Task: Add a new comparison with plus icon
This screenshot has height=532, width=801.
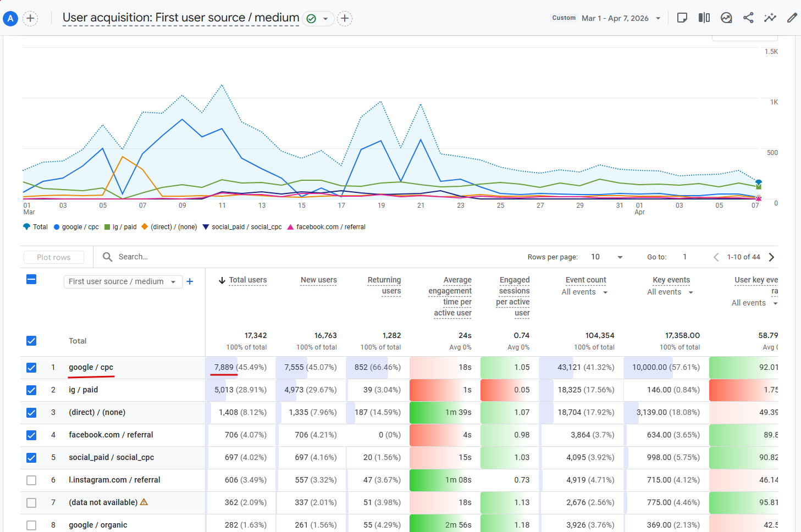Action: (x=31, y=18)
